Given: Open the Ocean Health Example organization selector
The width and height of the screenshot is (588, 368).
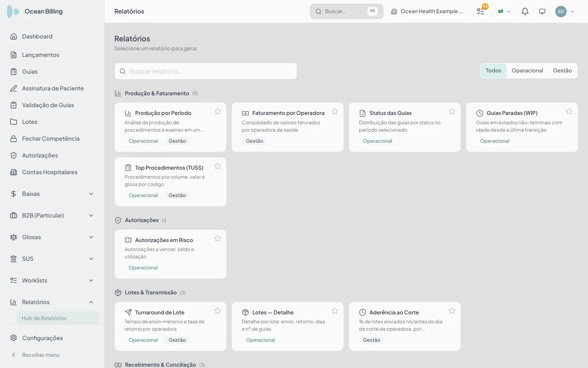Looking at the screenshot, I should pyautogui.click(x=427, y=11).
